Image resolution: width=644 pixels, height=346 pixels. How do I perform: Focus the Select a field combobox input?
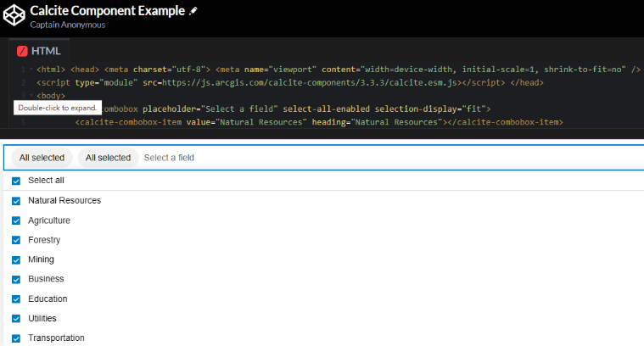tap(169, 158)
